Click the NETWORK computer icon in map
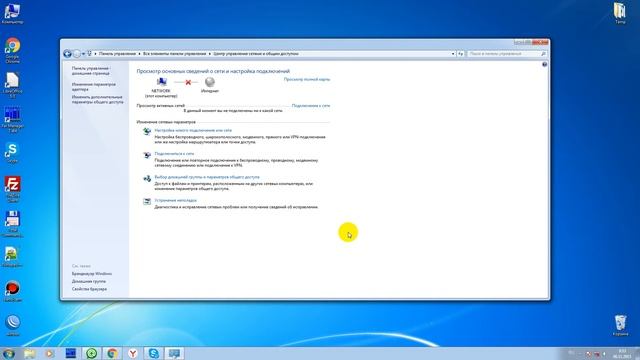Image resolution: width=640 pixels, height=360 pixels. pyautogui.click(x=162, y=82)
